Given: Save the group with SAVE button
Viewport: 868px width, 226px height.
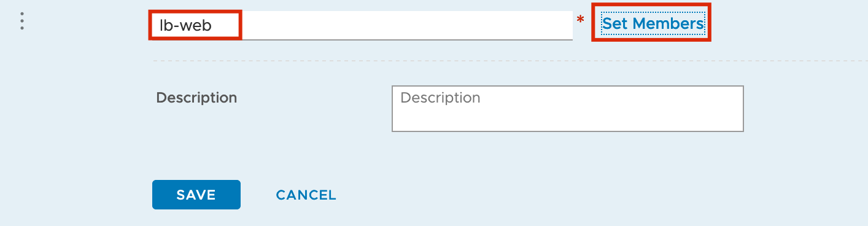Looking at the screenshot, I should point(196,195).
